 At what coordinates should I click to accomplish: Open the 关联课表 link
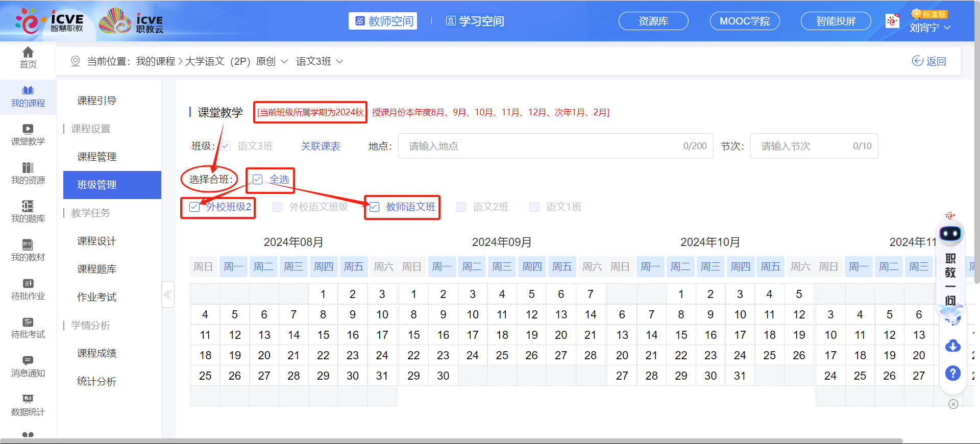pos(321,146)
